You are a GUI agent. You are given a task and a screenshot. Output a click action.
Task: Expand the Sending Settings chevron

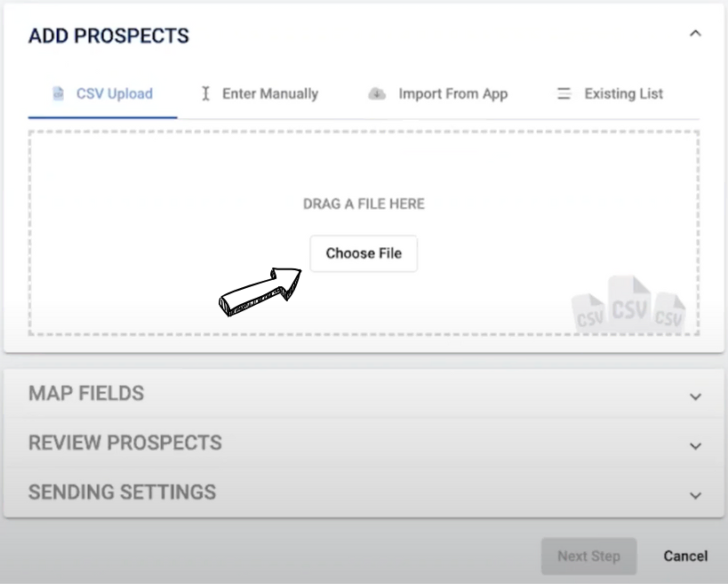(695, 495)
